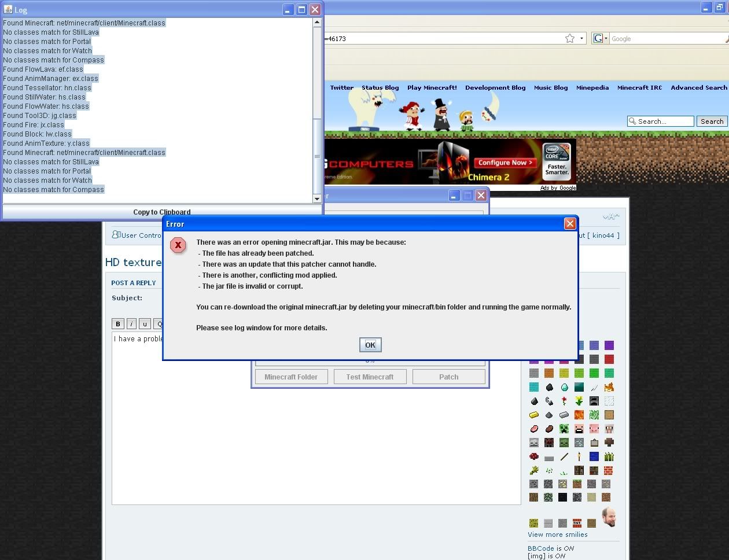Screen dimensions: 729x560
Task: Toggle italic formatting in reply editor
Action: (x=131, y=324)
